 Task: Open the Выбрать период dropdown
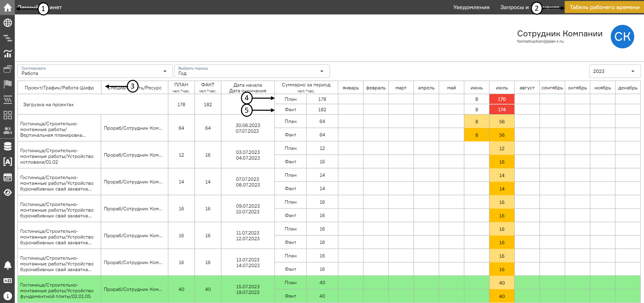(252, 71)
